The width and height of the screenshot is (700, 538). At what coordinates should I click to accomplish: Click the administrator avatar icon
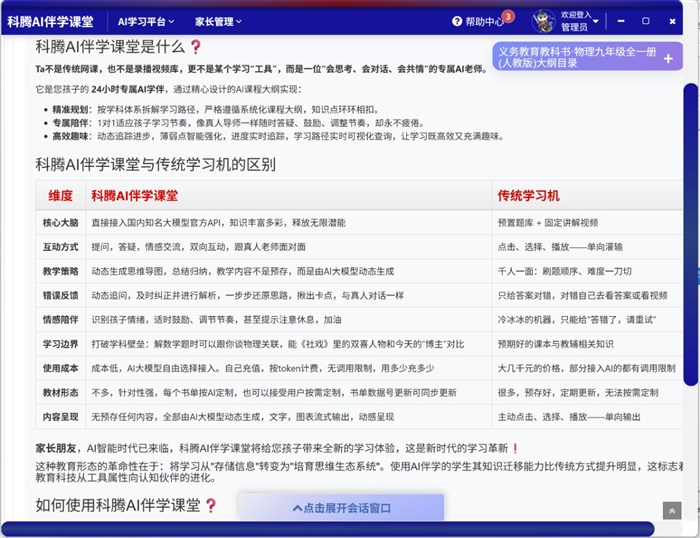click(543, 21)
